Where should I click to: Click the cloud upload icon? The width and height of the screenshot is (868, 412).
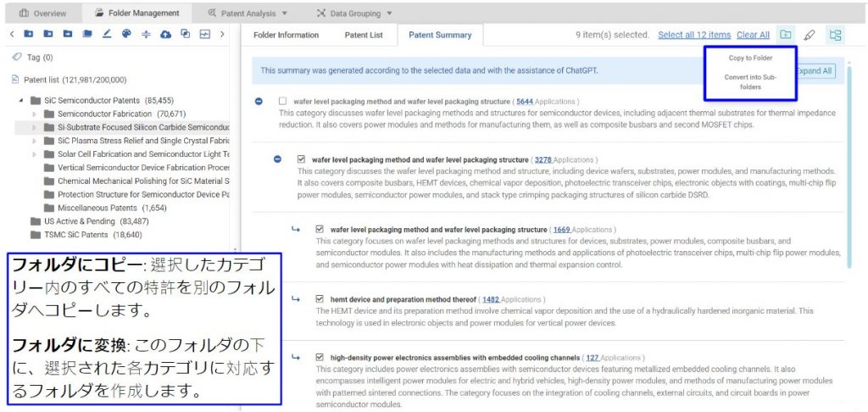click(x=165, y=34)
